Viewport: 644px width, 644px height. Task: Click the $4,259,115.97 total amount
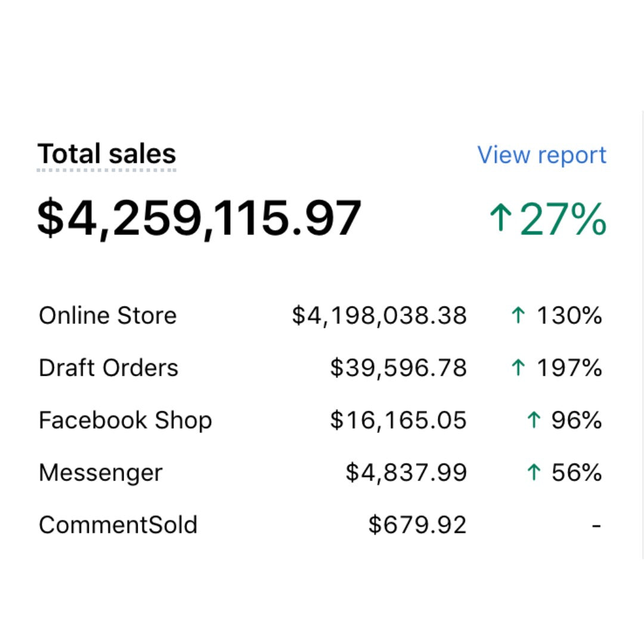199,218
